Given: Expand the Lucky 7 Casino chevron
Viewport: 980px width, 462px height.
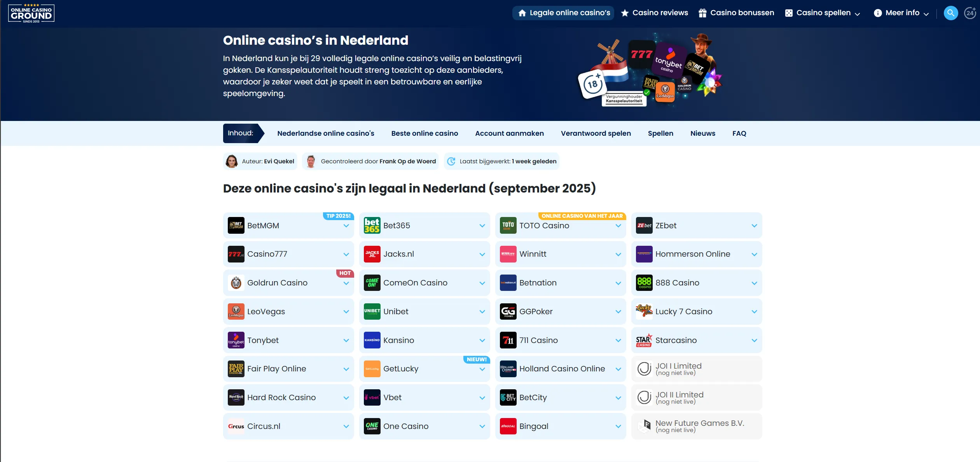Looking at the screenshot, I should coord(754,311).
